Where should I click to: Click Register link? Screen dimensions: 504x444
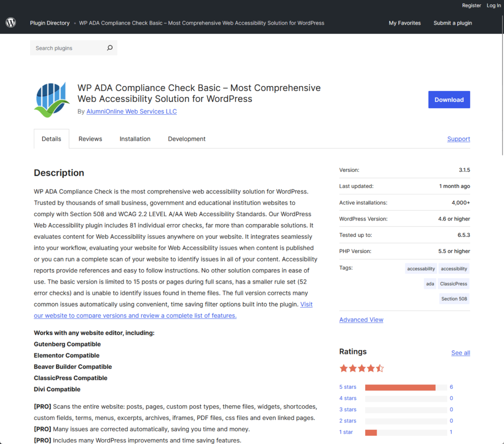pos(472,5)
